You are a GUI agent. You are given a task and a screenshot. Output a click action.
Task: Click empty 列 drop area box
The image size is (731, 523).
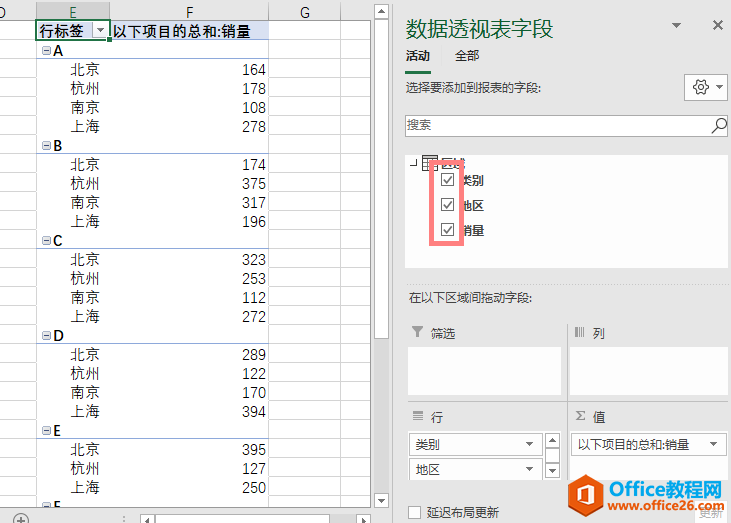[648, 371]
